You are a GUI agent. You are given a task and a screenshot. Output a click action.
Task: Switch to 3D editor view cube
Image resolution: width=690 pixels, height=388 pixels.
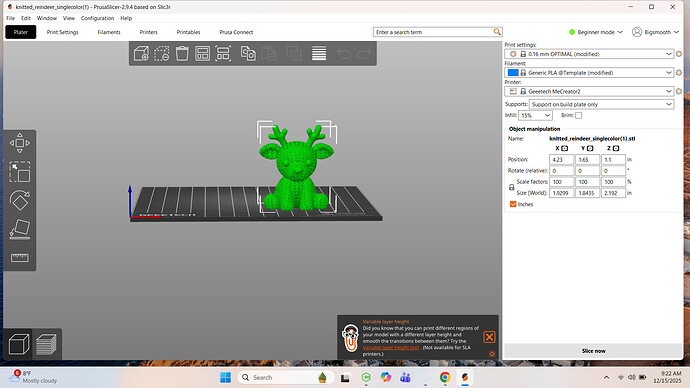point(19,344)
